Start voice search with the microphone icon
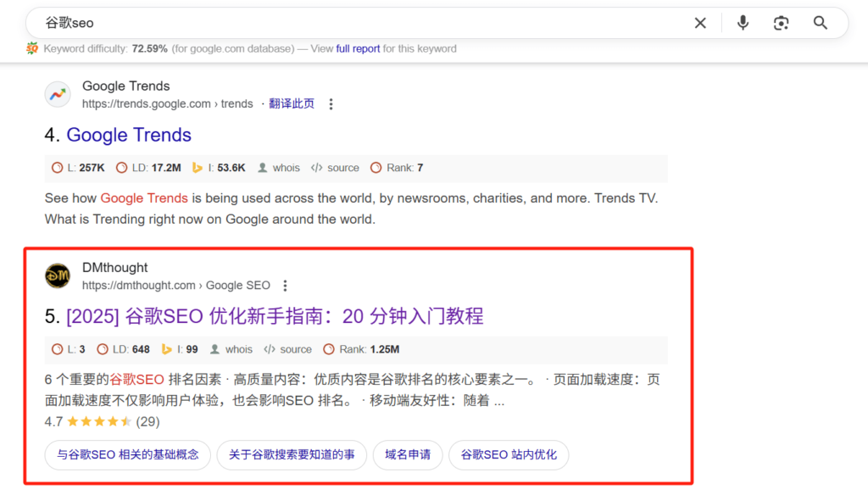The height and width of the screenshot is (495, 868). (743, 23)
